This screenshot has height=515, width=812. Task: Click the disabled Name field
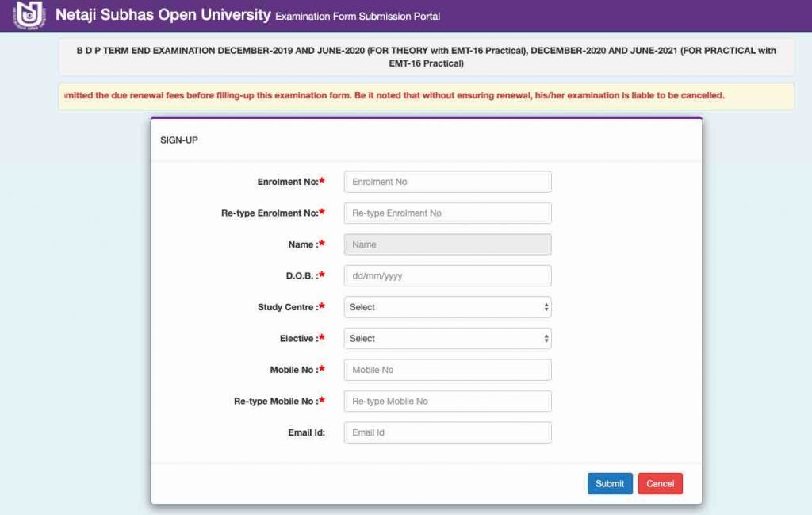pos(447,244)
